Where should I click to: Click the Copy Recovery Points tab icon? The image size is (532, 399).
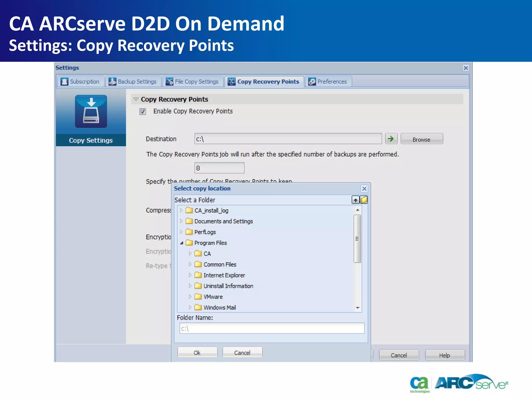(231, 82)
